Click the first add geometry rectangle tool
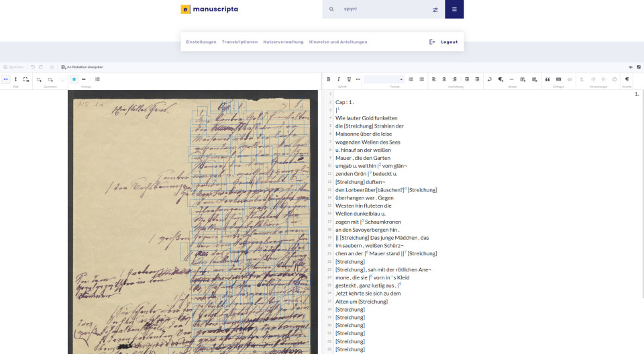This screenshot has height=354, width=644. (x=39, y=79)
